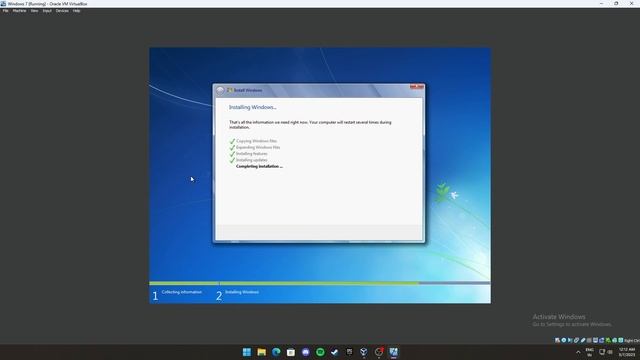This screenshot has width=640, height=360.
Task: Open the Machine menu
Action: click(19, 11)
